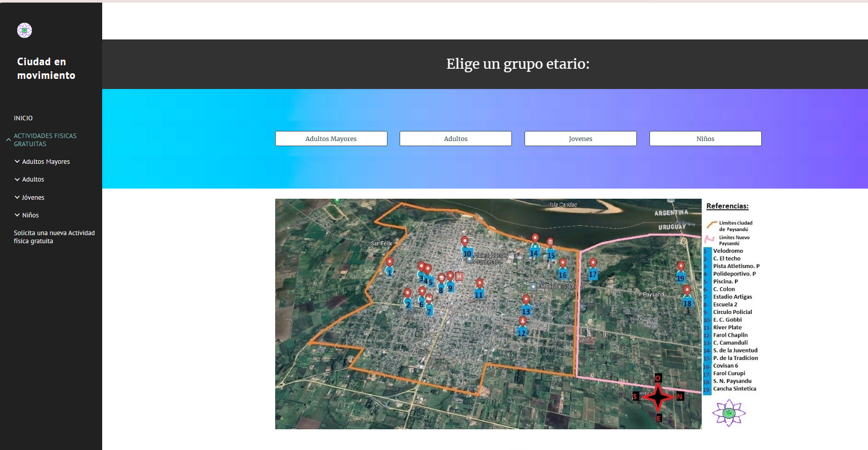Choose the Jovenes age group button

(580, 139)
